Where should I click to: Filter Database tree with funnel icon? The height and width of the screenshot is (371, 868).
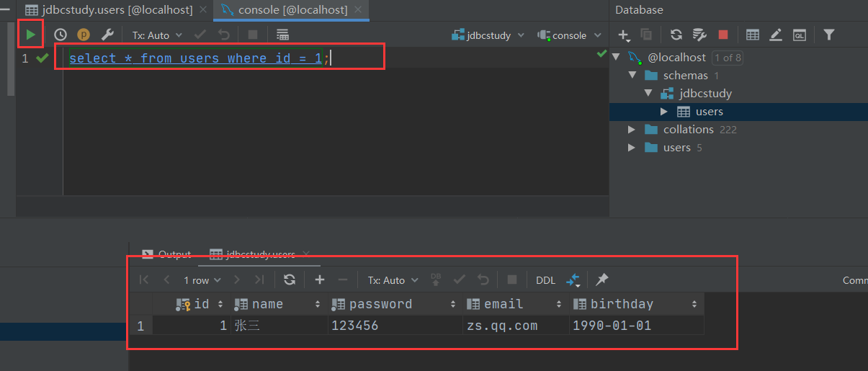coord(829,35)
